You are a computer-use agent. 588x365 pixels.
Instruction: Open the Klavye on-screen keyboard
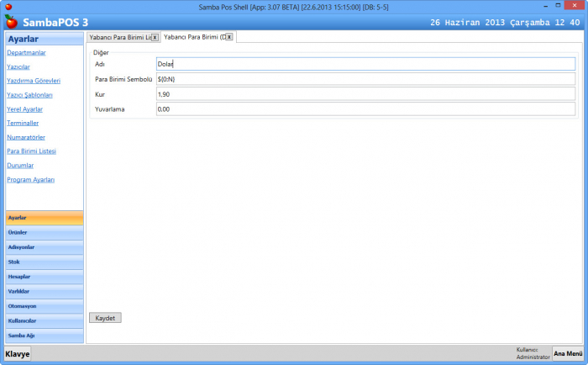click(x=18, y=354)
